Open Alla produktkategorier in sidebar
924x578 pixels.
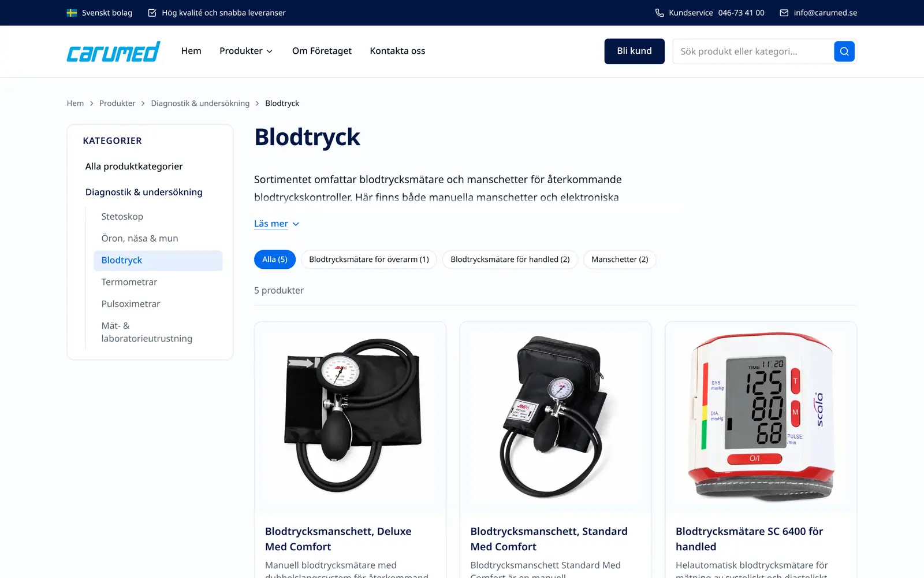click(x=134, y=166)
